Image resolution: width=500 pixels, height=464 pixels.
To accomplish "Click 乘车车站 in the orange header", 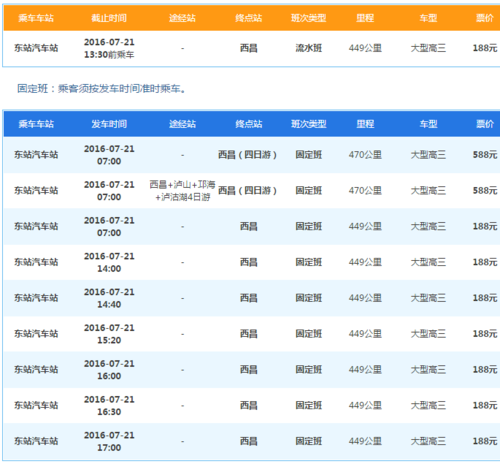I will click(36, 18).
